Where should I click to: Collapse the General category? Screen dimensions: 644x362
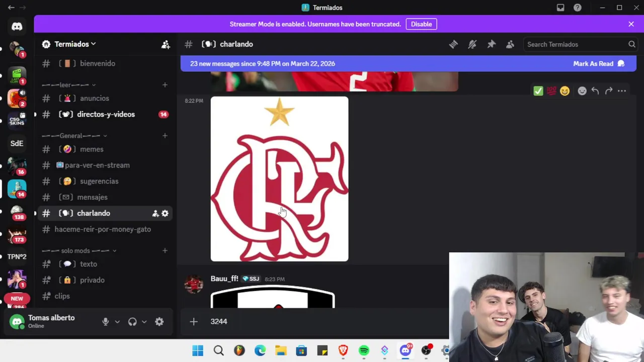coord(74,136)
